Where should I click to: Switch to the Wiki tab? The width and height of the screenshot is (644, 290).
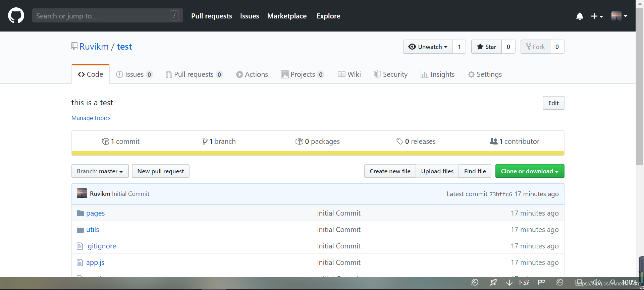(349, 74)
